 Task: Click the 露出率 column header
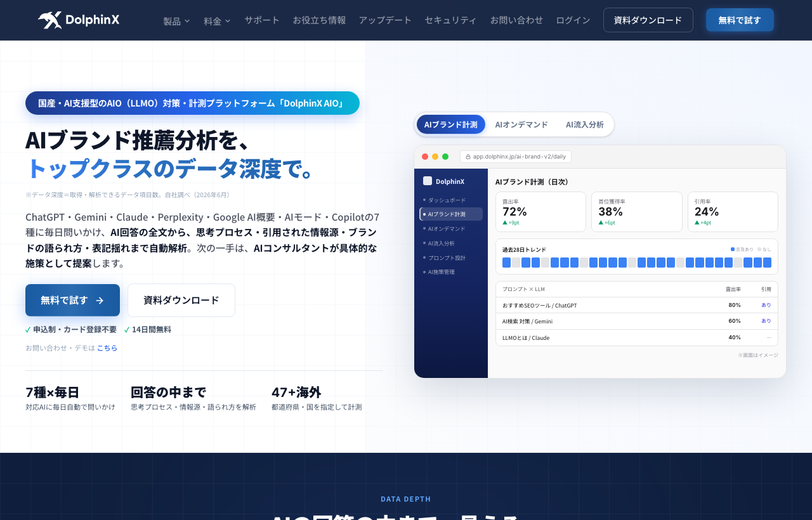click(733, 289)
